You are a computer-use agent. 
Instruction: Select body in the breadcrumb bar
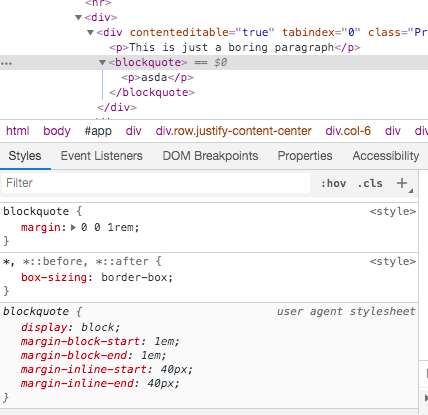(57, 131)
